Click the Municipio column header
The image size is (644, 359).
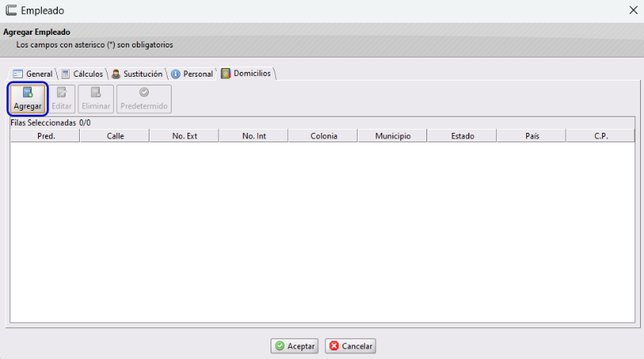(392, 136)
